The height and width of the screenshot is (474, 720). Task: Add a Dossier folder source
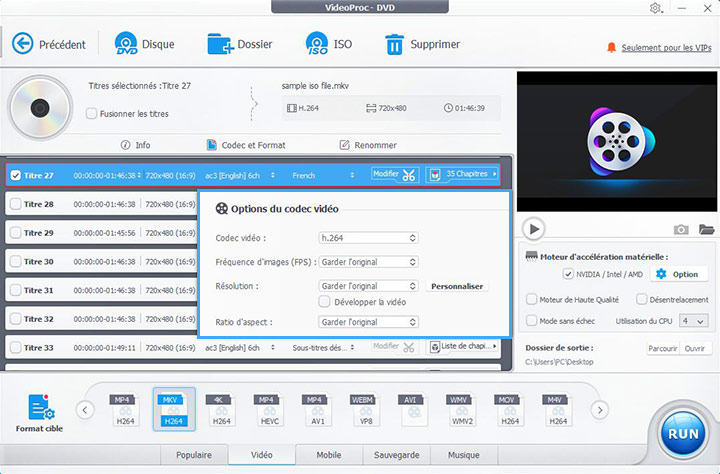(221, 44)
